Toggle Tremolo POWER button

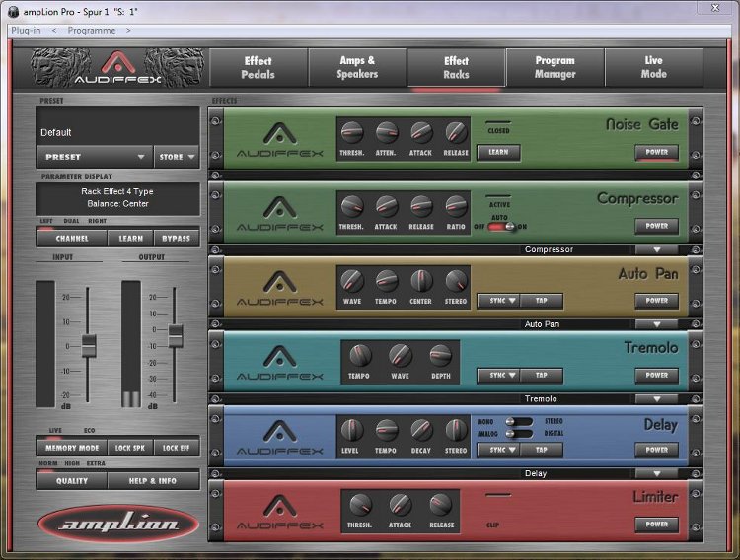[656, 375]
